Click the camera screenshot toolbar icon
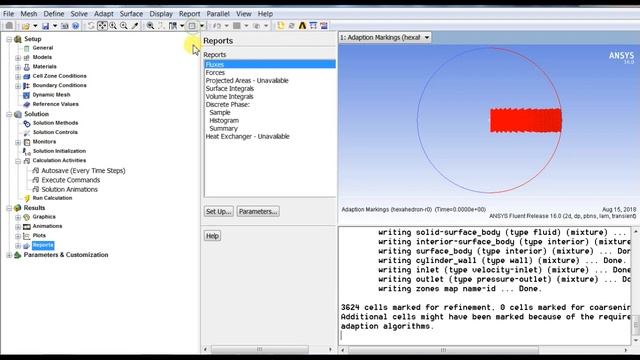 click(x=65, y=26)
